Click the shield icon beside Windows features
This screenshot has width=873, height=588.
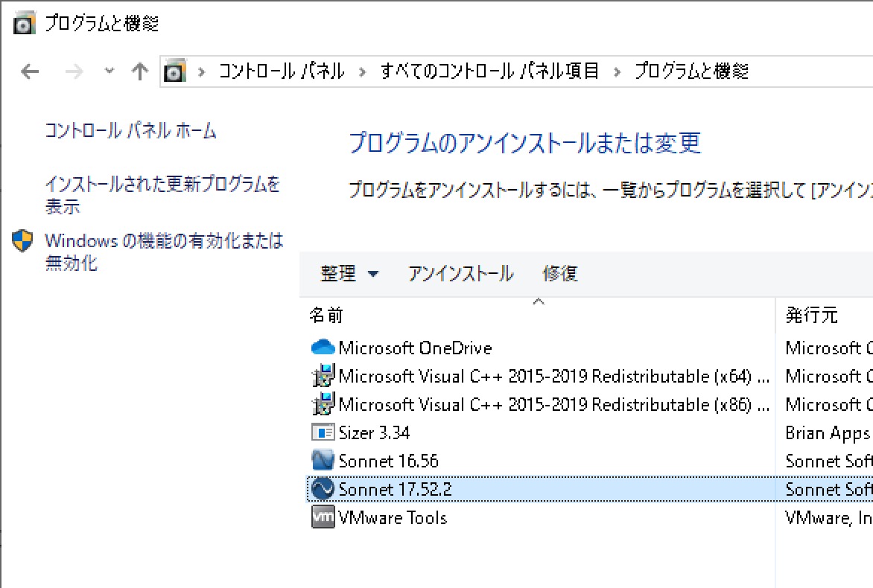22,241
